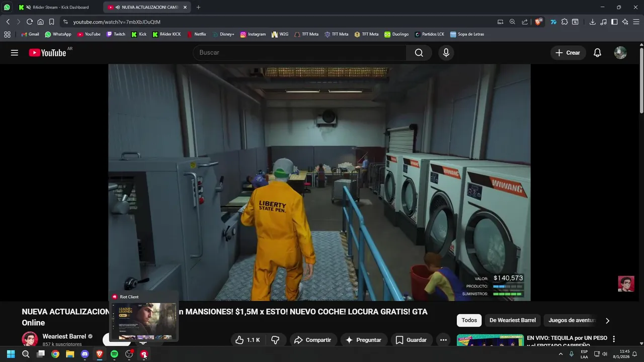Switch to WhatsApp pinned tab
The image size is (644, 362).
click(7, 7)
